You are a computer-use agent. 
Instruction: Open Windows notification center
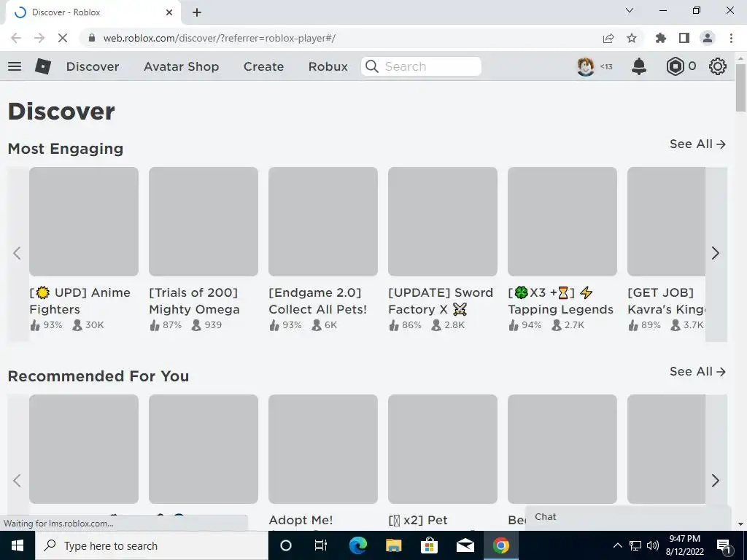(x=724, y=546)
